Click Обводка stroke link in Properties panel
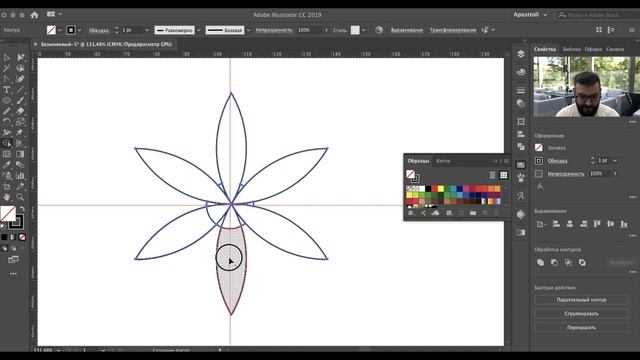Image resolution: width=640 pixels, height=360 pixels. (557, 161)
